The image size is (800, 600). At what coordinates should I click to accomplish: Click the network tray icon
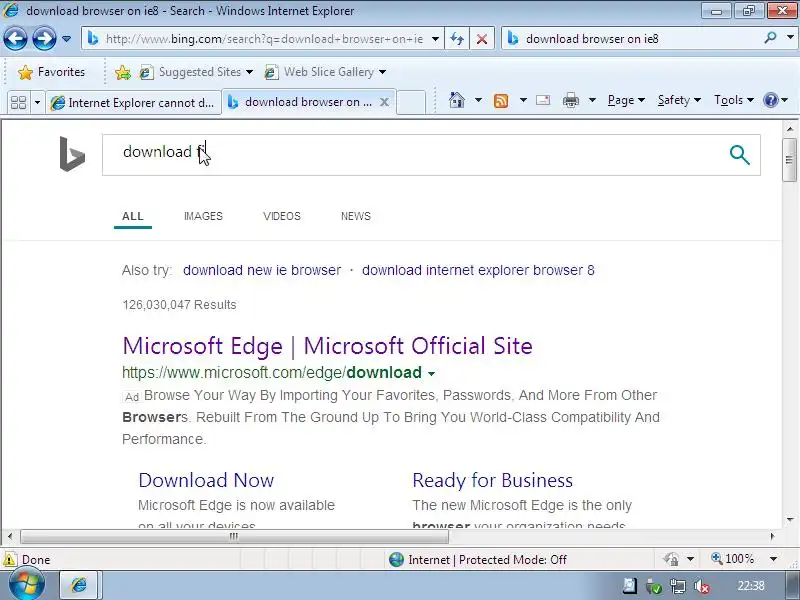click(x=678, y=587)
